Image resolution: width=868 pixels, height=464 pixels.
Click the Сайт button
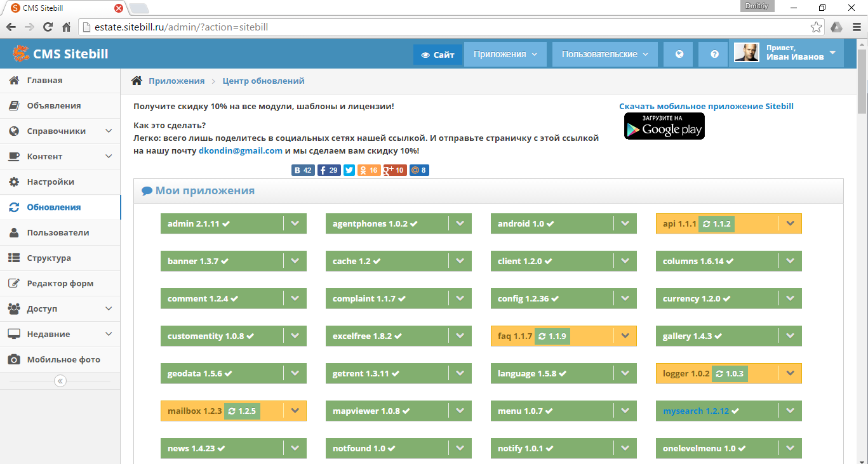pos(438,55)
